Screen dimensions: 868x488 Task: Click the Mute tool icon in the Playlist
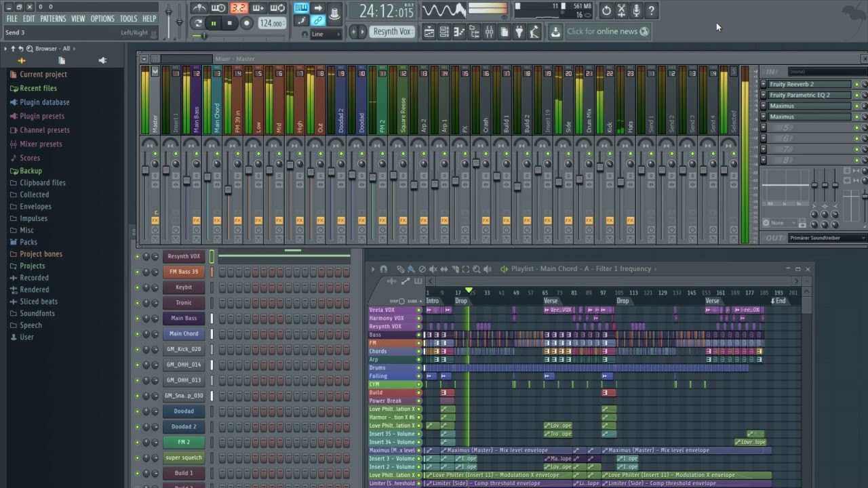(433, 268)
